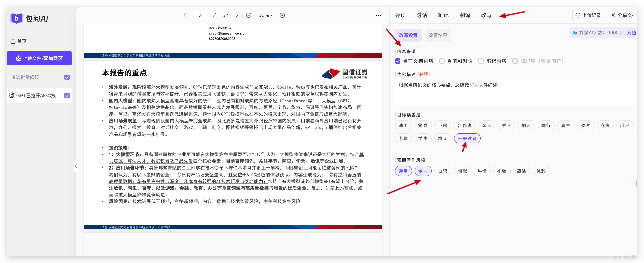Uncheck 当前文档内容 source
The image size is (644, 263).
point(398,61)
